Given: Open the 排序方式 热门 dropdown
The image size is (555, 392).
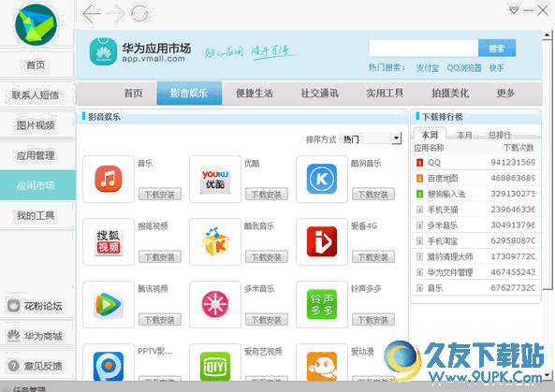Looking at the screenshot, I should point(371,138).
